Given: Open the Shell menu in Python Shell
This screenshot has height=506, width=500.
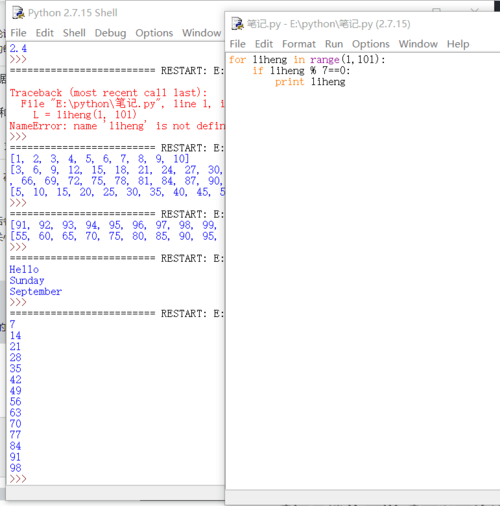Looking at the screenshot, I should (74, 33).
